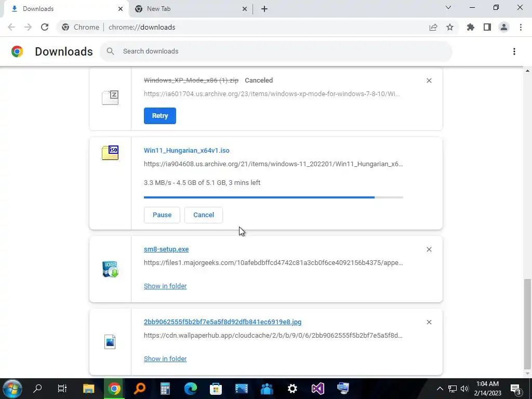
Task: Open a new tab with the plus button
Action: click(x=264, y=9)
